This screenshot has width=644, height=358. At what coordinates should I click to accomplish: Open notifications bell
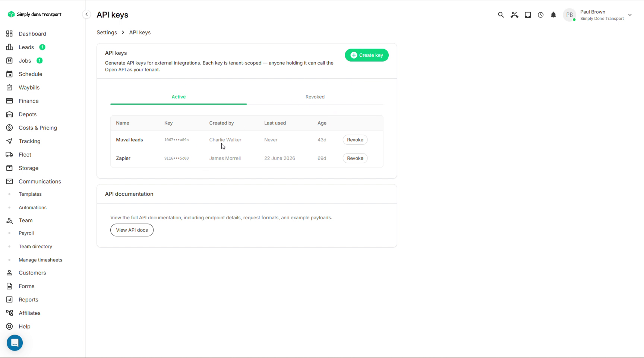tap(553, 15)
